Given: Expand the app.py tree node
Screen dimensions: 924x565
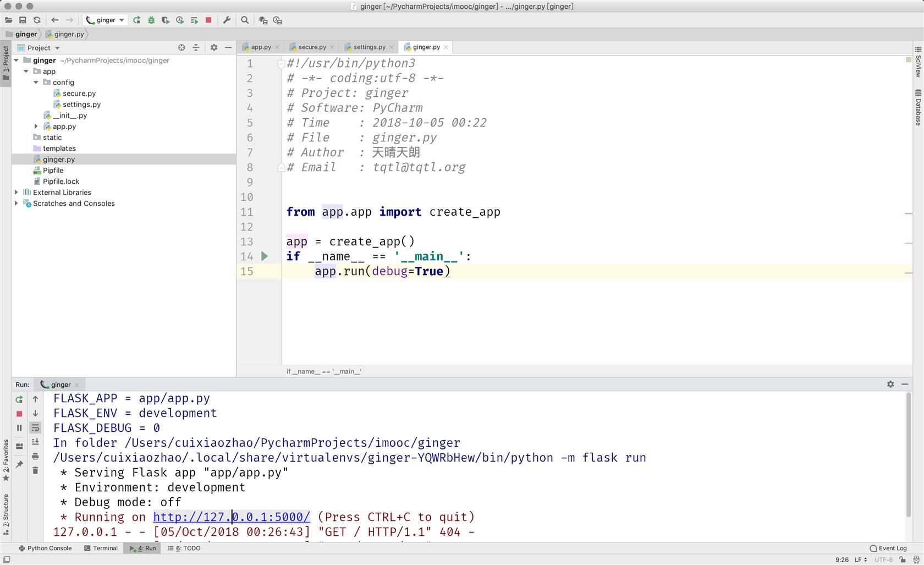Looking at the screenshot, I should coord(36,127).
